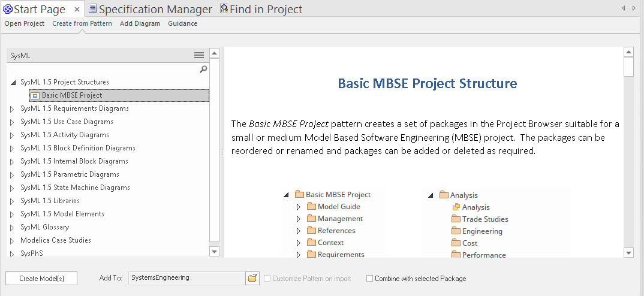Open the Guidance link
Viewport: 644px width, 296px height.
[182, 23]
